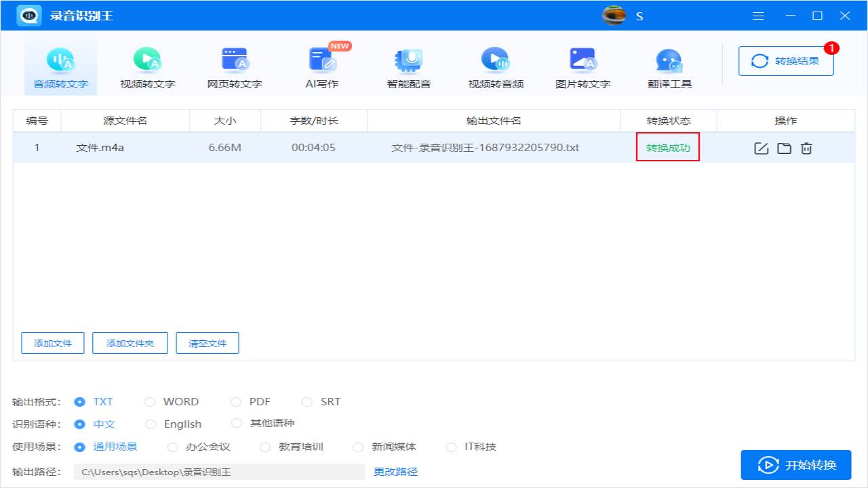The height and width of the screenshot is (488, 868).
Task: Open the 翻译工具 translation tool
Action: [669, 64]
